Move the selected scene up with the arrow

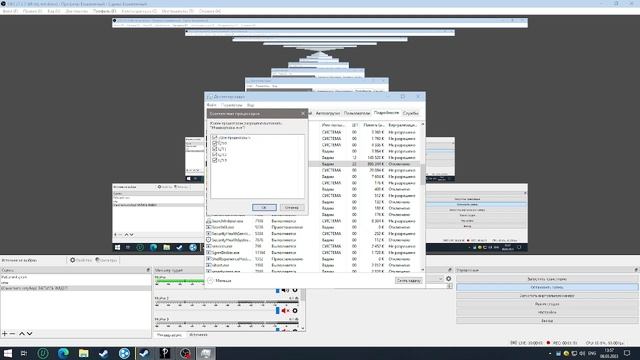(x=22, y=333)
